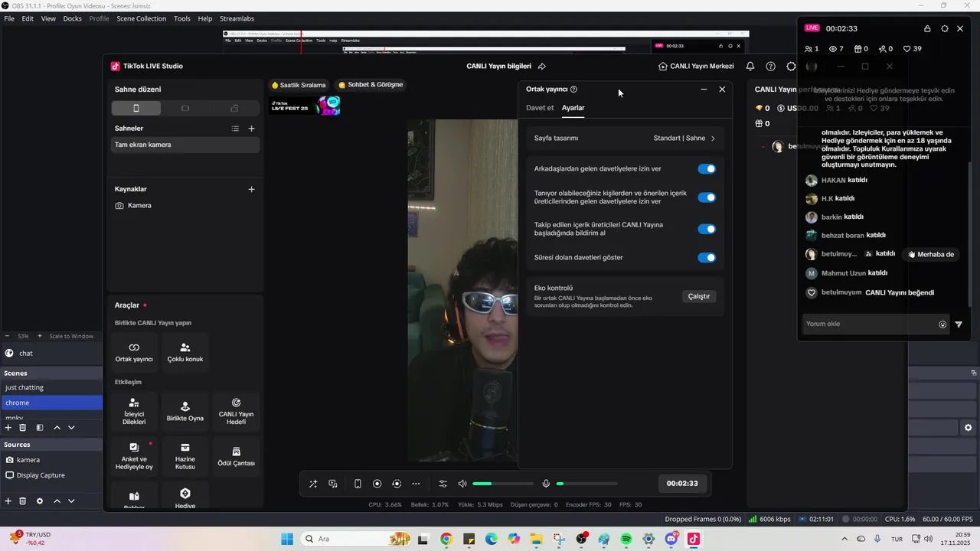Toggle Süresi dolan davetleri göster switch
The image size is (980, 551).
click(707, 258)
